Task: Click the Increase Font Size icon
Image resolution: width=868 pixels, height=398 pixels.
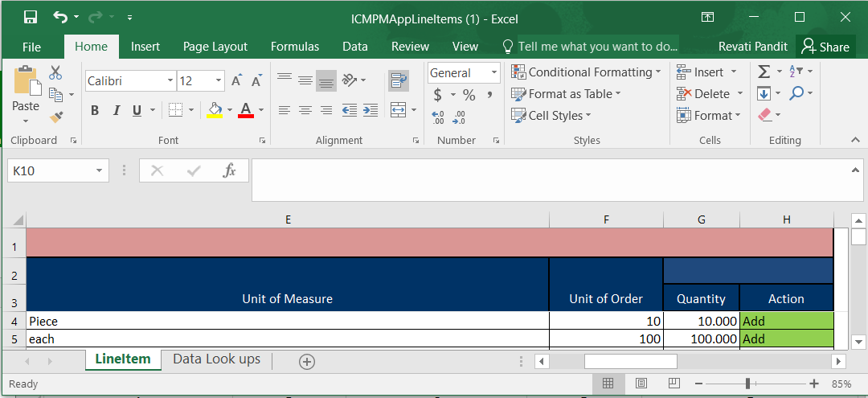Action: pyautogui.click(x=237, y=81)
